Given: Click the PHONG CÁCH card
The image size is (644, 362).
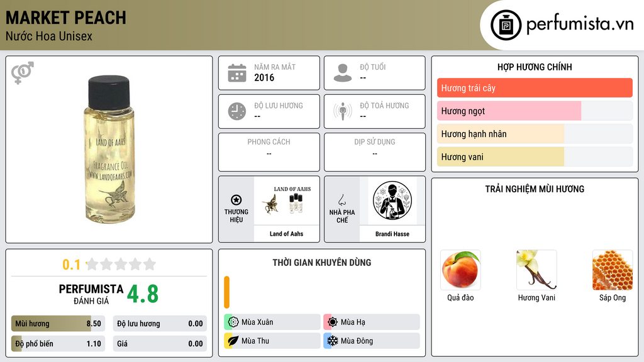Looking at the screenshot, I should click(269, 152).
